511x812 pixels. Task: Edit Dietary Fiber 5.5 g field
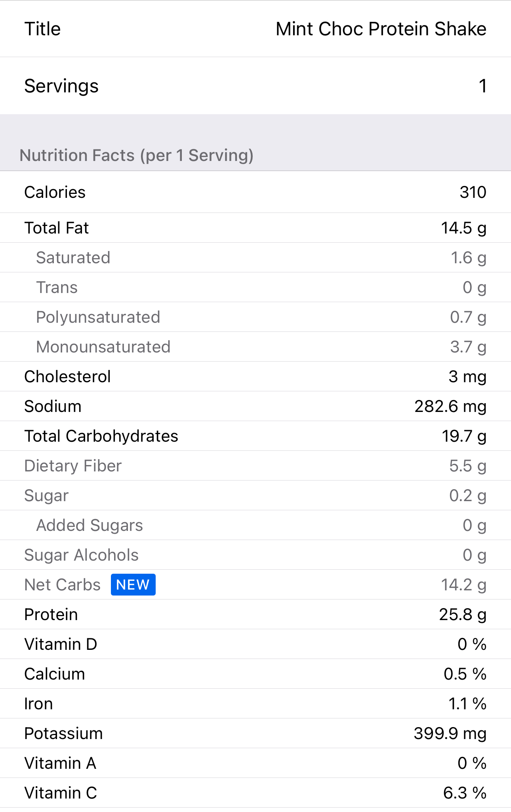pyautogui.click(x=467, y=466)
